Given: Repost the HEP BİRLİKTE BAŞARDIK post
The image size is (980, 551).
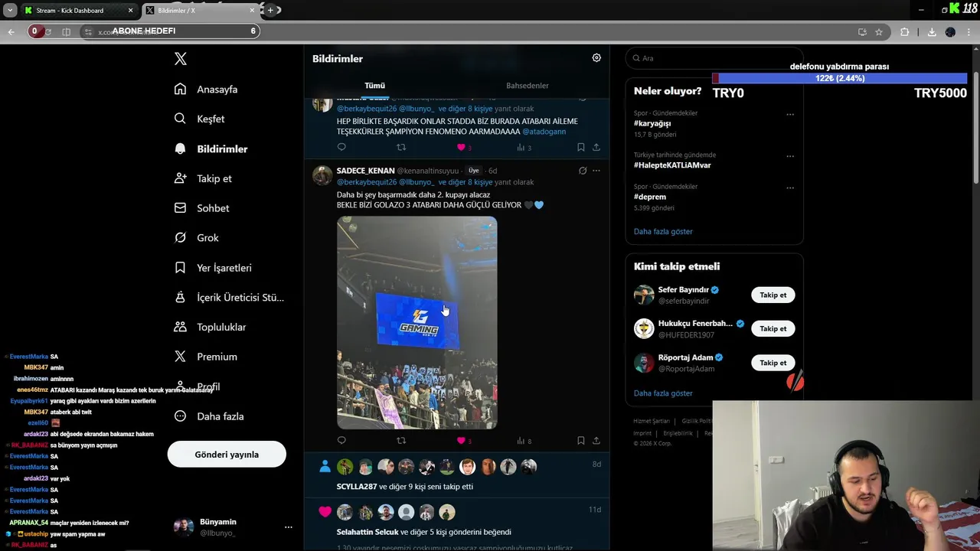Looking at the screenshot, I should (x=401, y=147).
